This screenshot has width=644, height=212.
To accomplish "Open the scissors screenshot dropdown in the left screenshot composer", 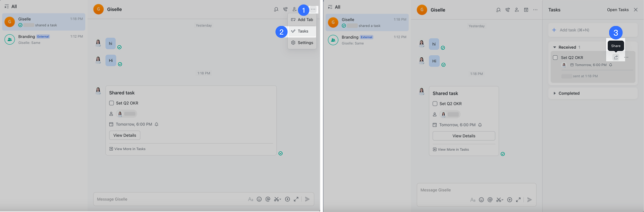I will 277,199.
